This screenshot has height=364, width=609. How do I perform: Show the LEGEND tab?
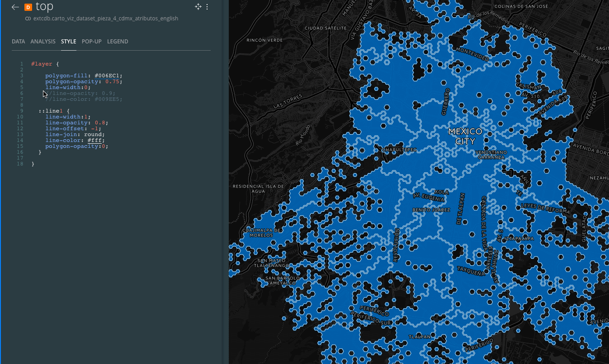[x=118, y=42]
